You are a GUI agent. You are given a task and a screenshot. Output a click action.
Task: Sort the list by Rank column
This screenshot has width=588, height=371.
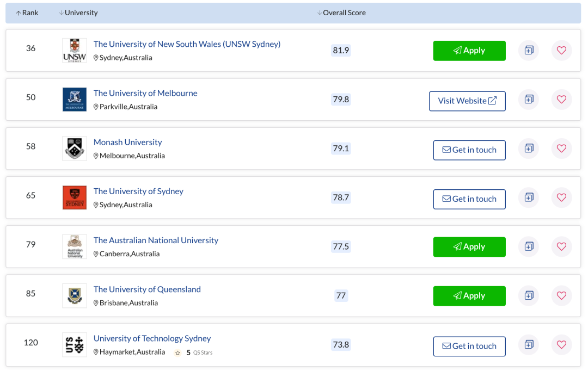click(27, 13)
